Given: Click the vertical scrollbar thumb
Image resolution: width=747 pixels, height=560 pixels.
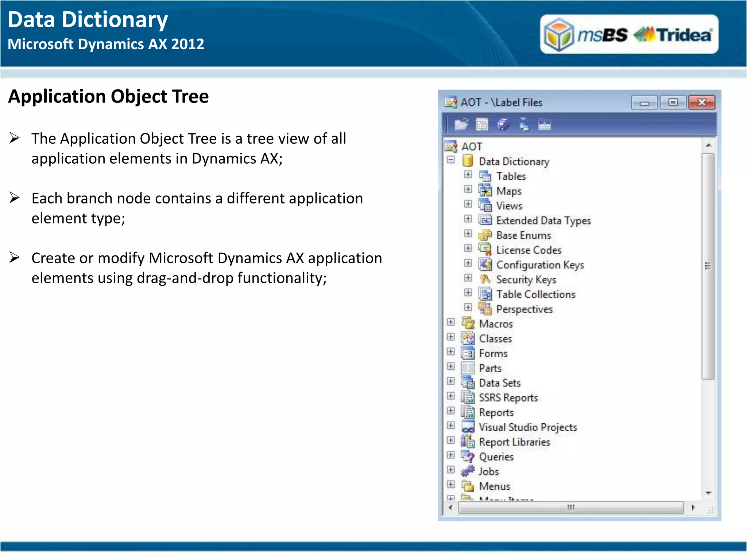Looking at the screenshot, I should coord(708,266).
